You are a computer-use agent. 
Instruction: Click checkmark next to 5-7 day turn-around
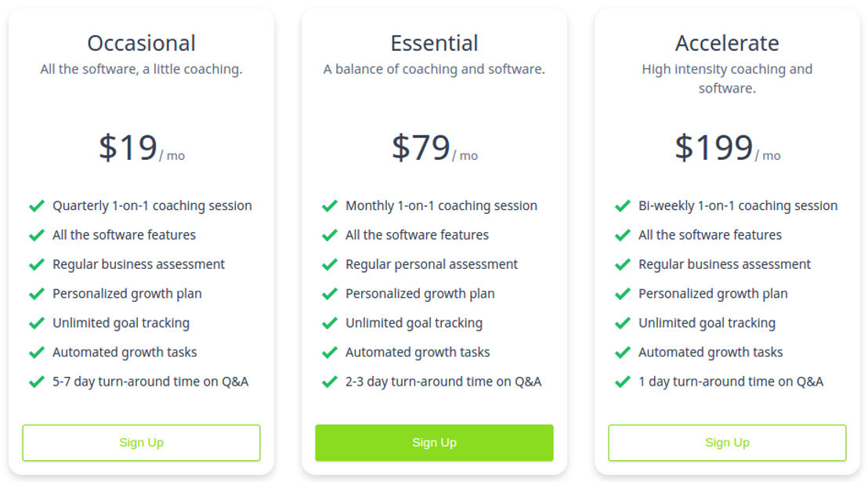37,382
